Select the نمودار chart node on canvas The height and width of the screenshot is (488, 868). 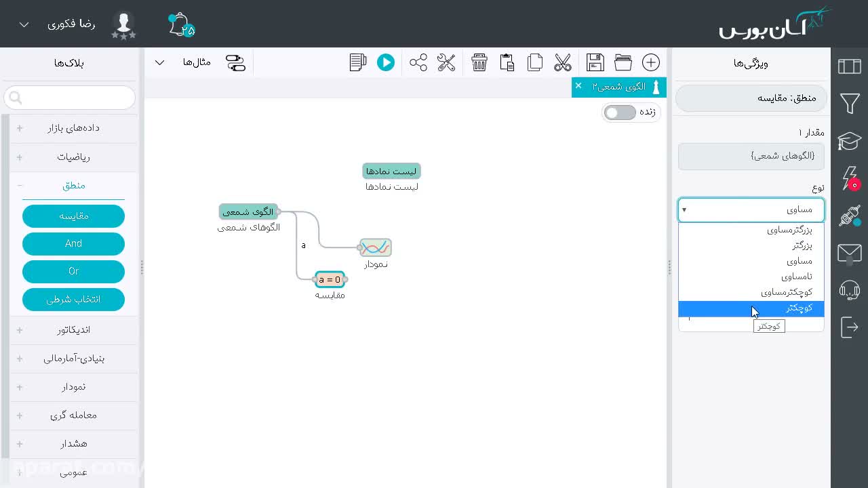[375, 247]
